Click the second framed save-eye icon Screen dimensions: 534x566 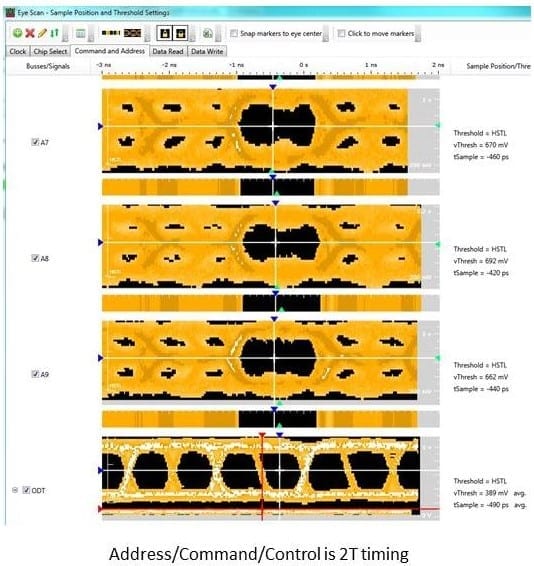pos(181,33)
